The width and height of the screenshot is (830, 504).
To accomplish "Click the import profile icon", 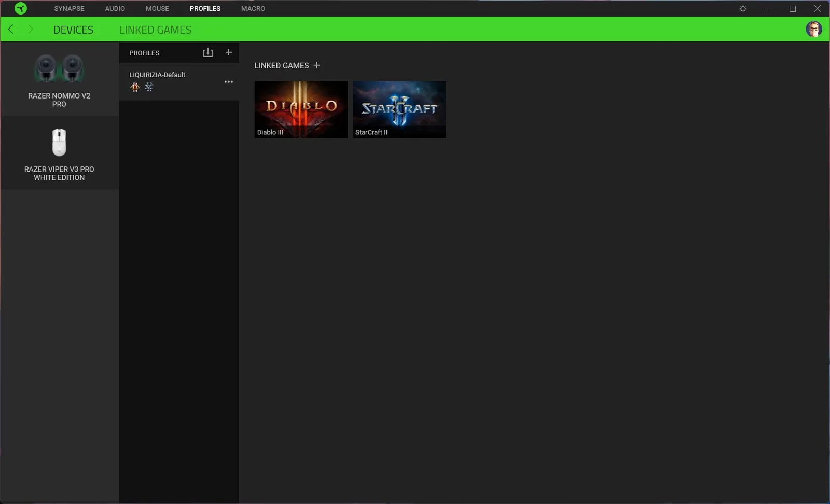I will 208,52.
